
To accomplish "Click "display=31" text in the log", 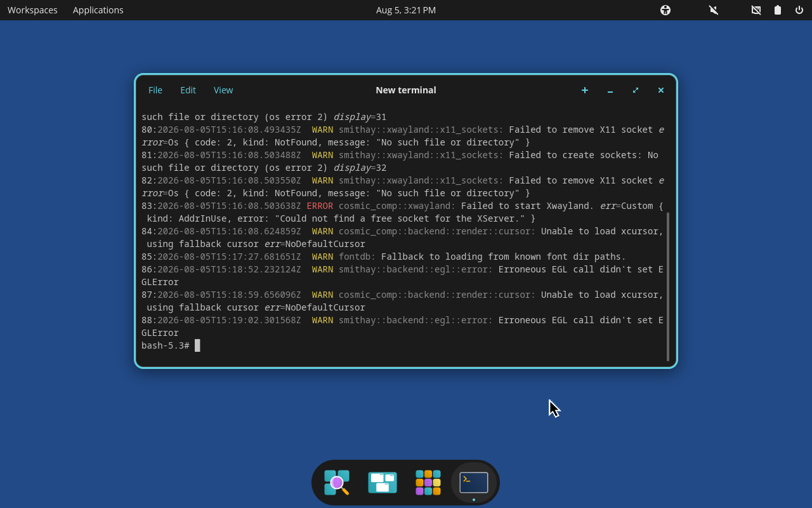I will point(360,117).
